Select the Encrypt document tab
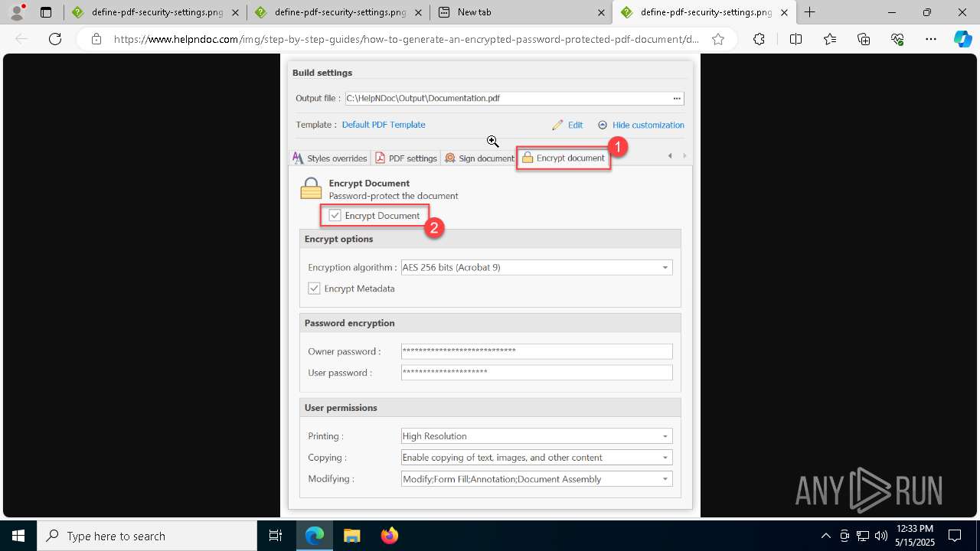Screen dimensions: 980x551 [563, 158]
